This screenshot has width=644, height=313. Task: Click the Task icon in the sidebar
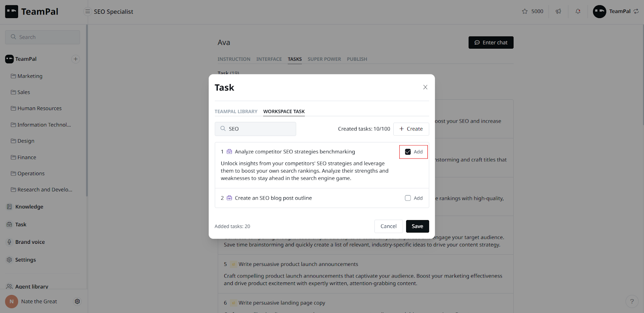click(9, 224)
